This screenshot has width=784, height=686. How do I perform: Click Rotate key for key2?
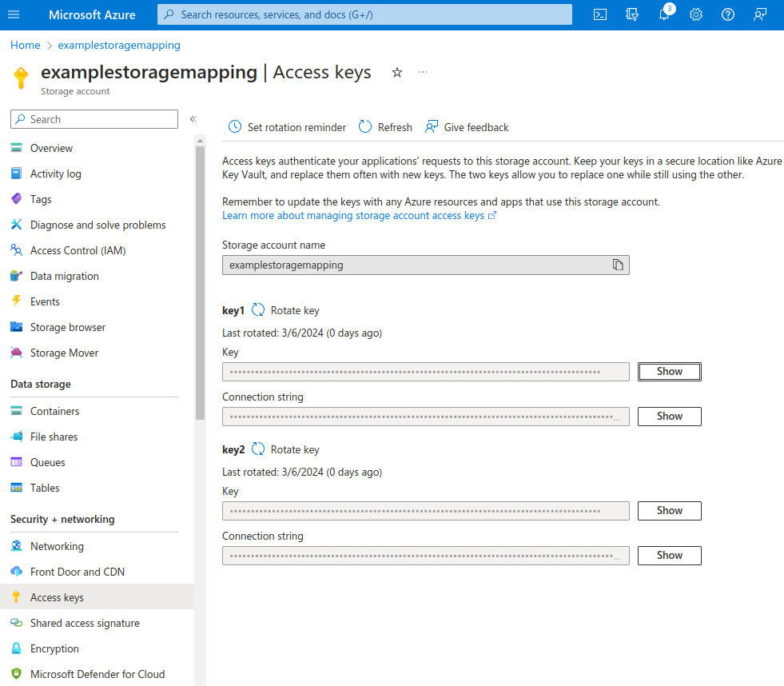pos(286,449)
